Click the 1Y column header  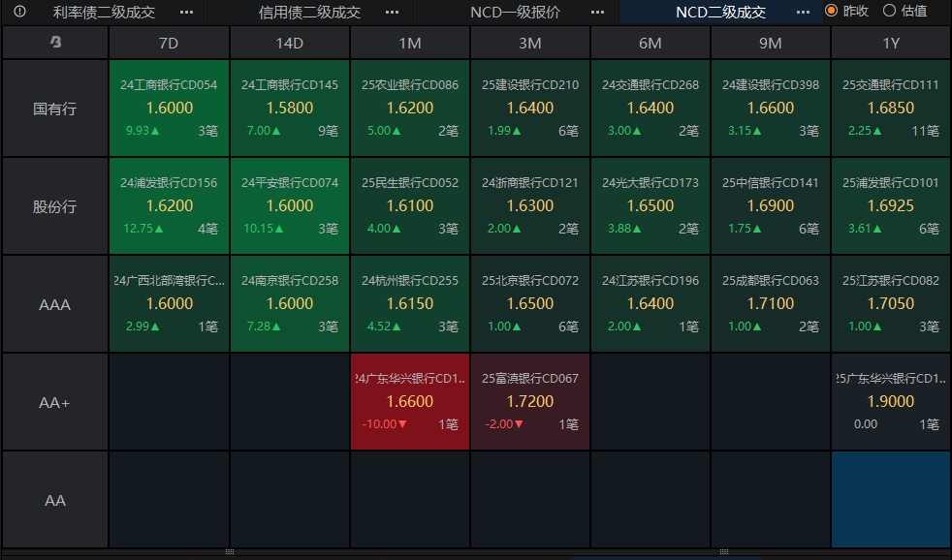(891, 43)
